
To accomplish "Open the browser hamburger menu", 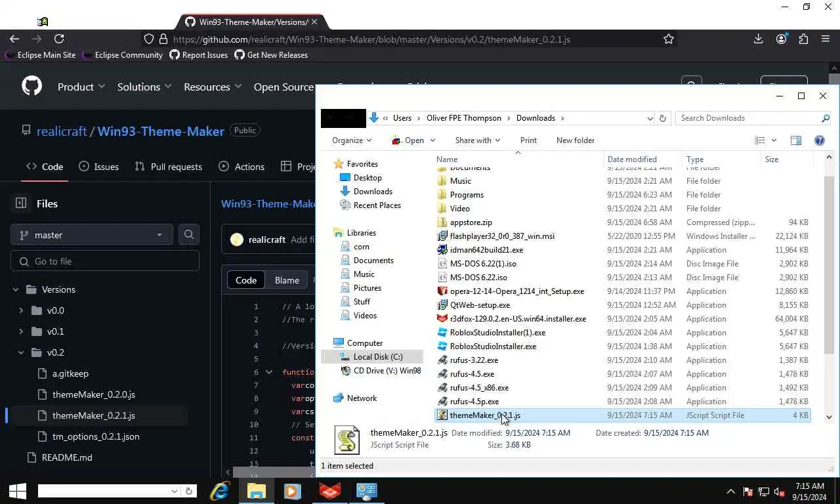I will click(x=826, y=39).
